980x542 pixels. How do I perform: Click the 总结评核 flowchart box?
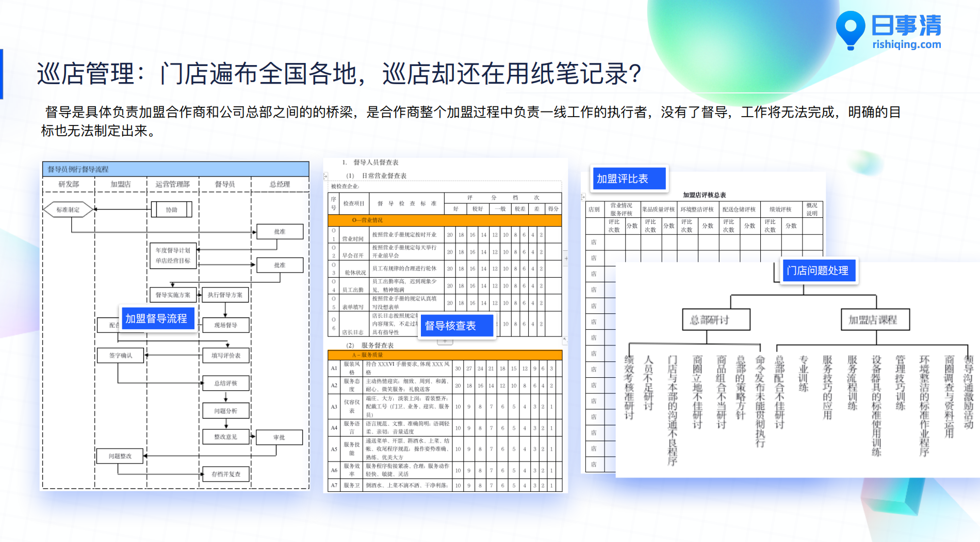(x=225, y=383)
